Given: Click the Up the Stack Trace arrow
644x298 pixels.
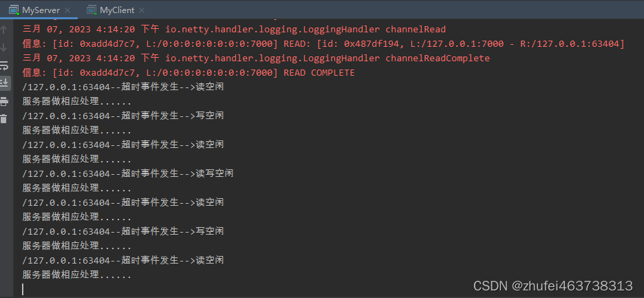Looking at the screenshot, I should pos(3,29).
